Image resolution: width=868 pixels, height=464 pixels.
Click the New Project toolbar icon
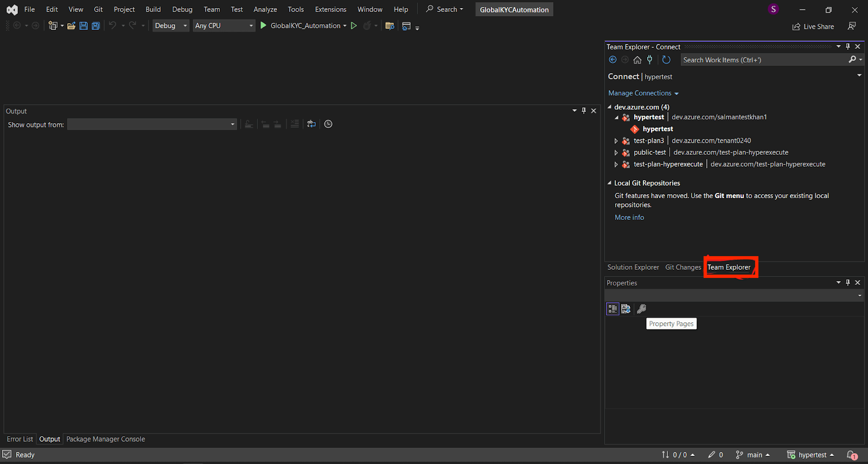click(53, 26)
